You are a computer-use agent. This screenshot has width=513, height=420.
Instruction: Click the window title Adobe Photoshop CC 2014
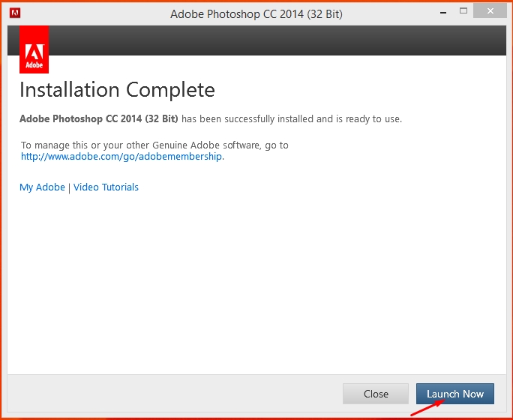[256, 14]
